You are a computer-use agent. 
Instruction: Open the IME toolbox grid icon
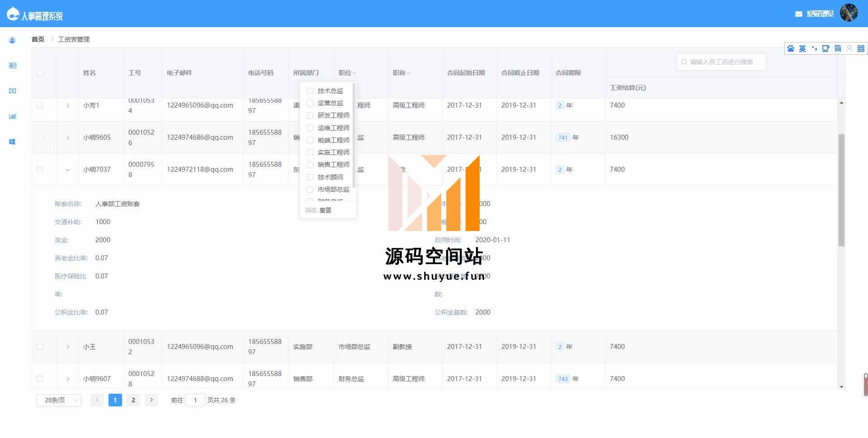(x=861, y=48)
